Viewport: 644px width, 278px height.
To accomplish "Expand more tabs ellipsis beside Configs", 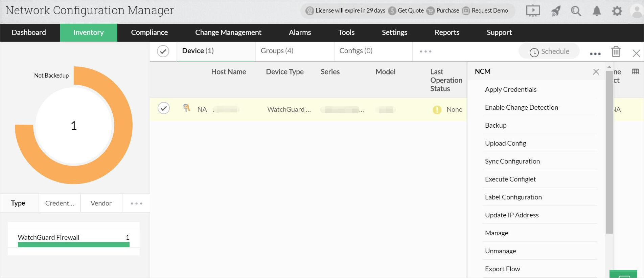I will pos(425,51).
